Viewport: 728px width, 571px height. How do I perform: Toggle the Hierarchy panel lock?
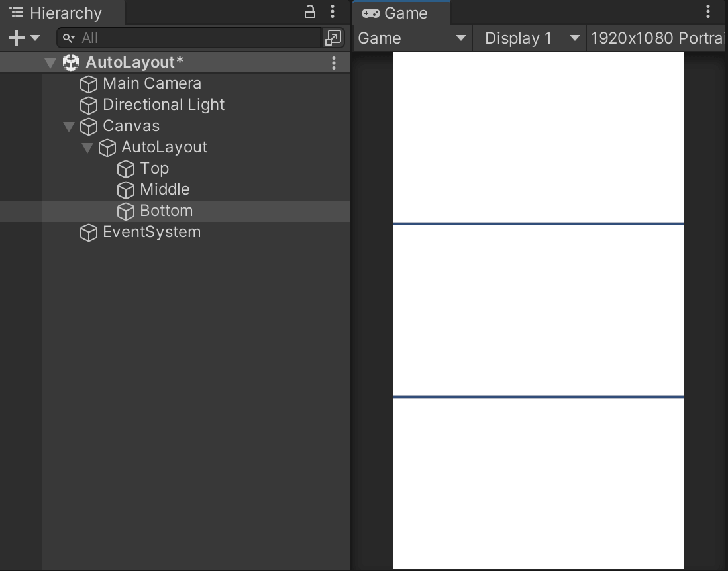click(309, 12)
